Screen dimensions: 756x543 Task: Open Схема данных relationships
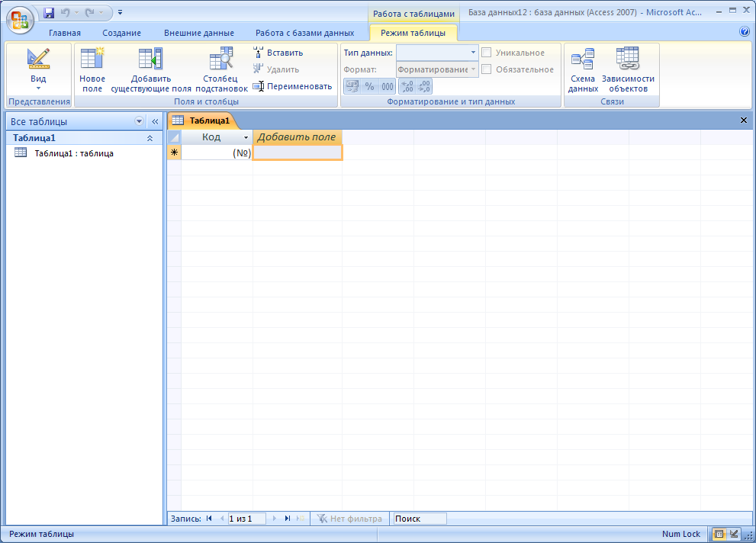pyautogui.click(x=582, y=69)
